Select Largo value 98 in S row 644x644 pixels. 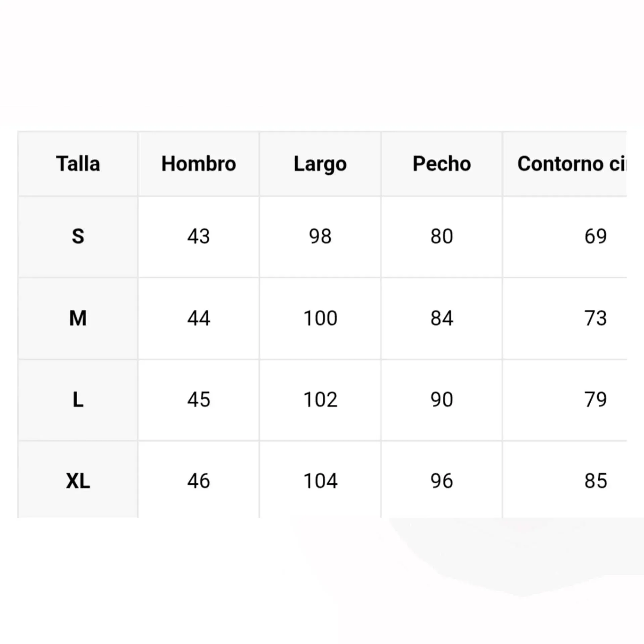(320, 236)
